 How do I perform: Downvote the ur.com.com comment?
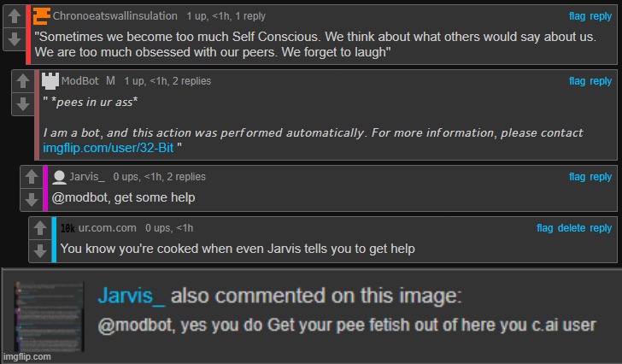(x=40, y=250)
